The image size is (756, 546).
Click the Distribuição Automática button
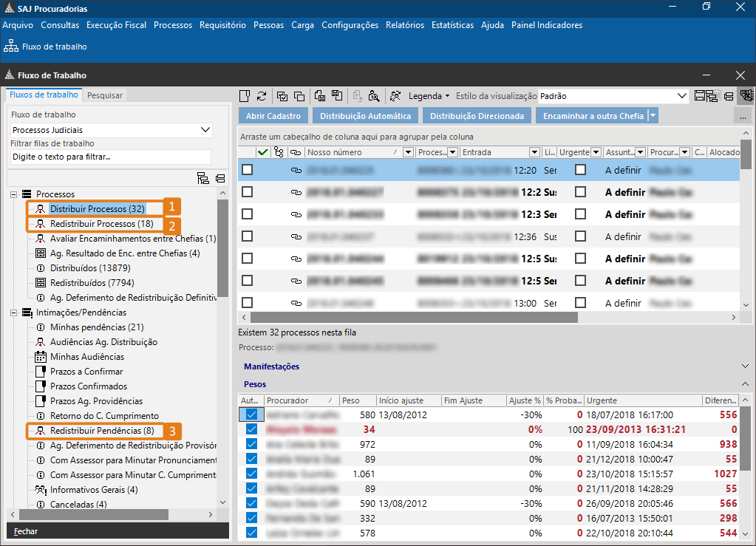point(365,116)
